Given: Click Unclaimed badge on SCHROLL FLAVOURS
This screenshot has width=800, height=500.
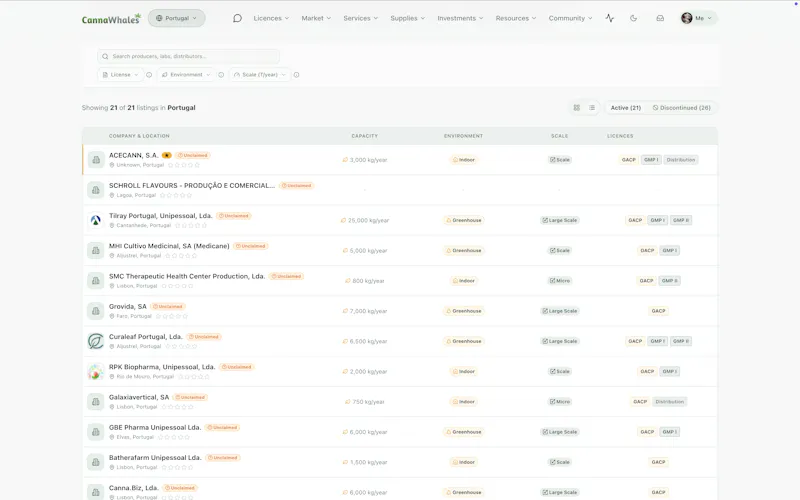Looking at the screenshot, I should tap(297, 186).
